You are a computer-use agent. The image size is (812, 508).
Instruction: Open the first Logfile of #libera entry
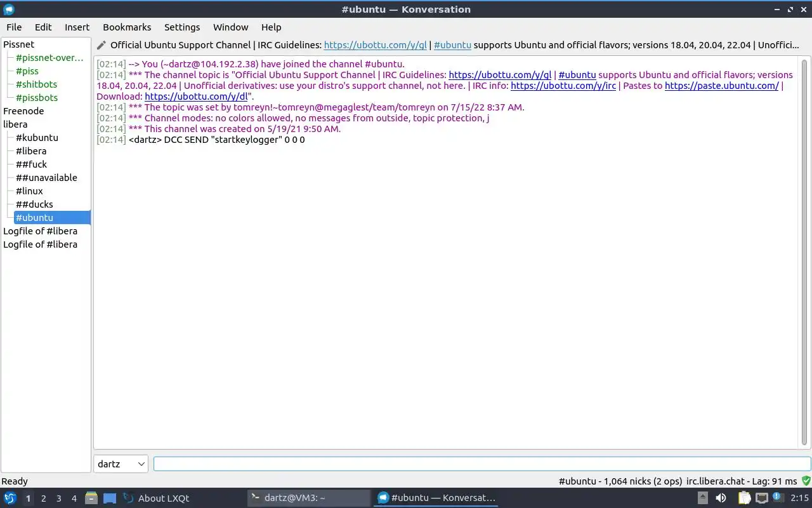pyautogui.click(x=41, y=231)
